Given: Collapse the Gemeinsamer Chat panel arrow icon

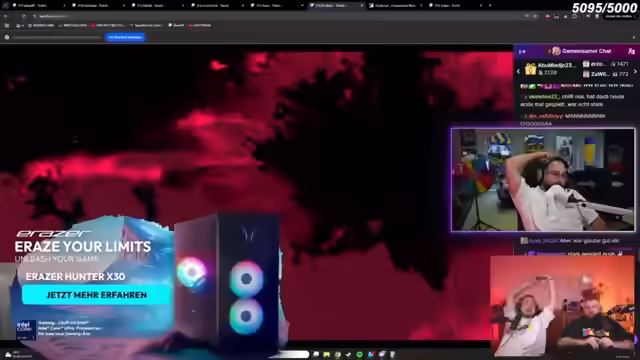Looking at the screenshot, I should (522, 51).
